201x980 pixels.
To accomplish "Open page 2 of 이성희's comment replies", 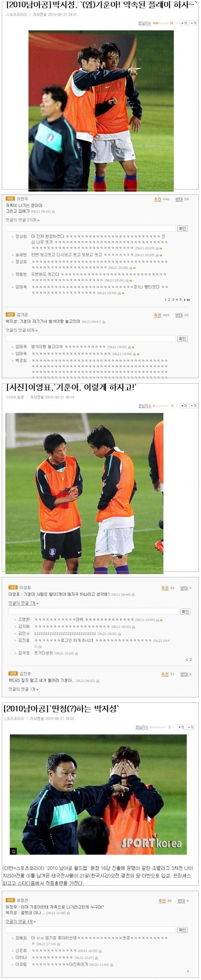I will [x=191, y=659].
